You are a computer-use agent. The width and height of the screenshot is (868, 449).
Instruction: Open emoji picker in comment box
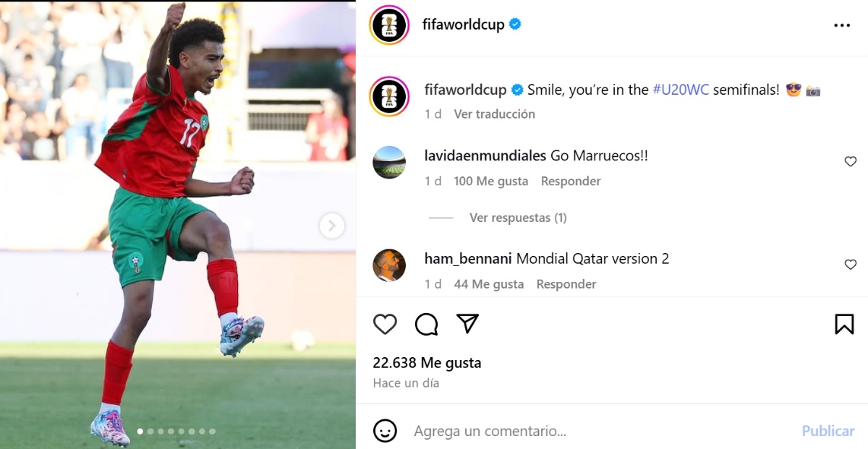[385, 431]
